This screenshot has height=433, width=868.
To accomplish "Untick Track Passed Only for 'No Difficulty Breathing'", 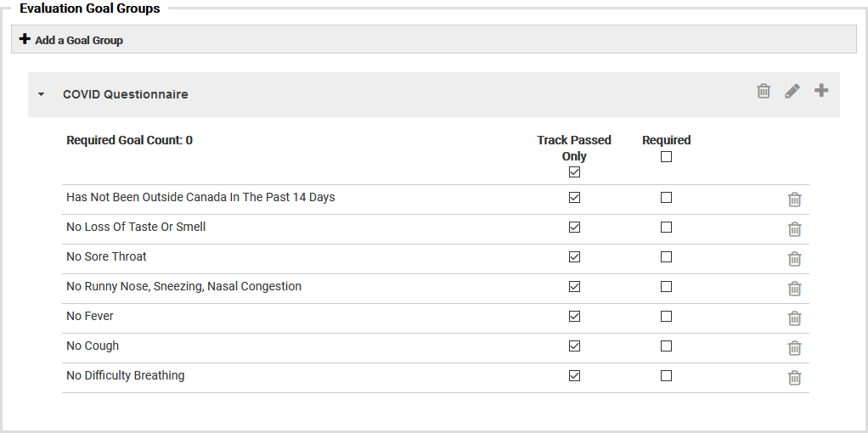I will [575, 376].
